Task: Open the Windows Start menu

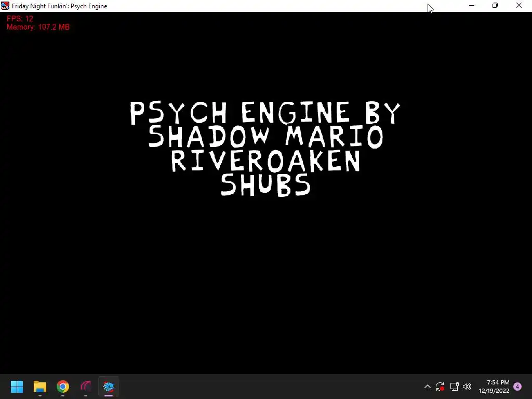Action: click(x=17, y=387)
